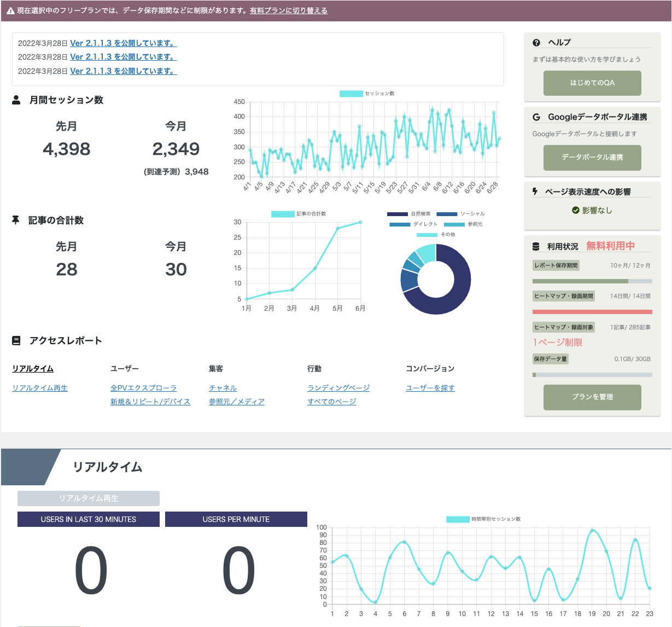The height and width of the screenshot is (627, 672).
Task: Click the ユーザー column heading
Action: 125,369
